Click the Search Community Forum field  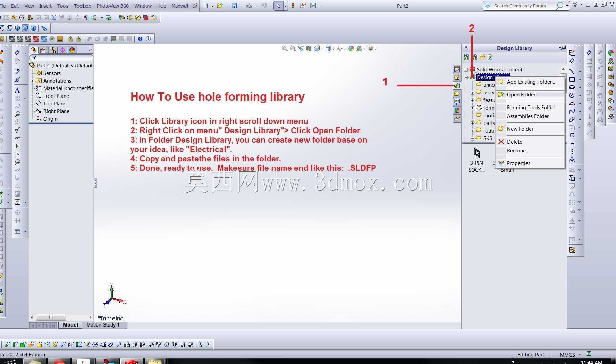[520, 6]
